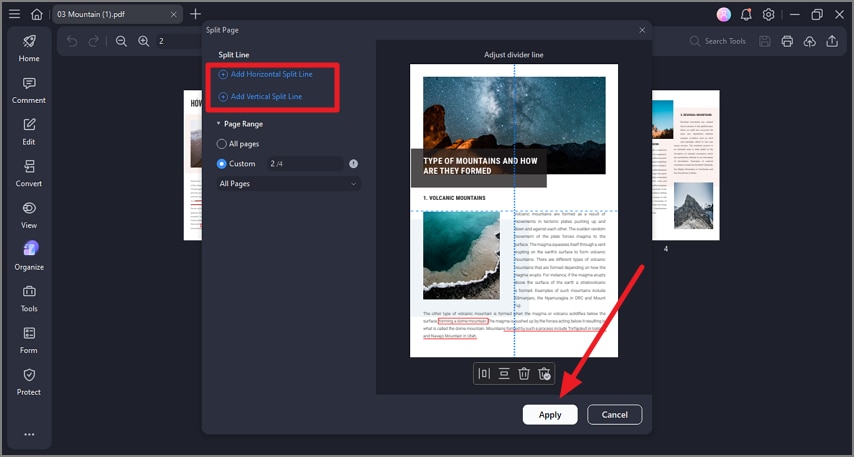Open a new tab with the plus button
Viewport: 854px width, 457px height.
[195, 14]
